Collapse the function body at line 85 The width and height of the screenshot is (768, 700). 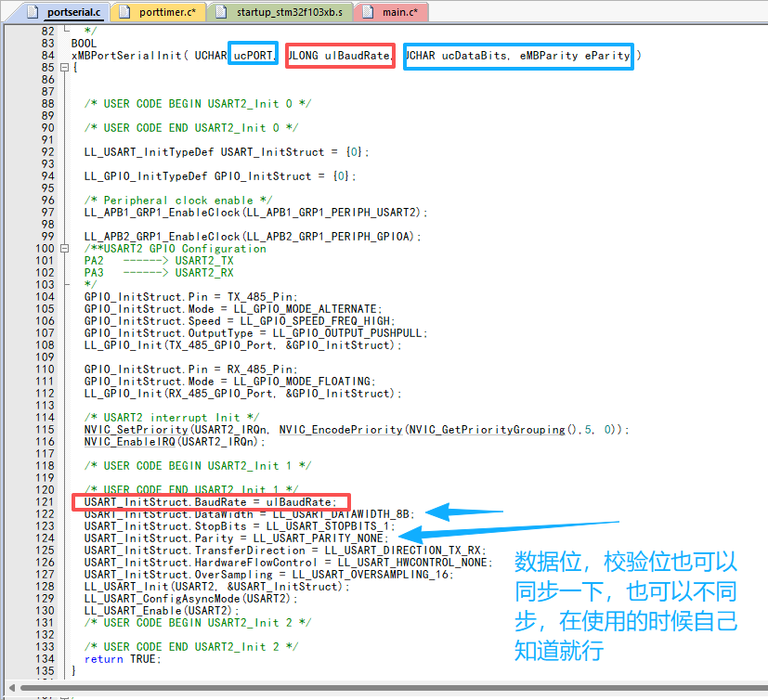point(64,68)
